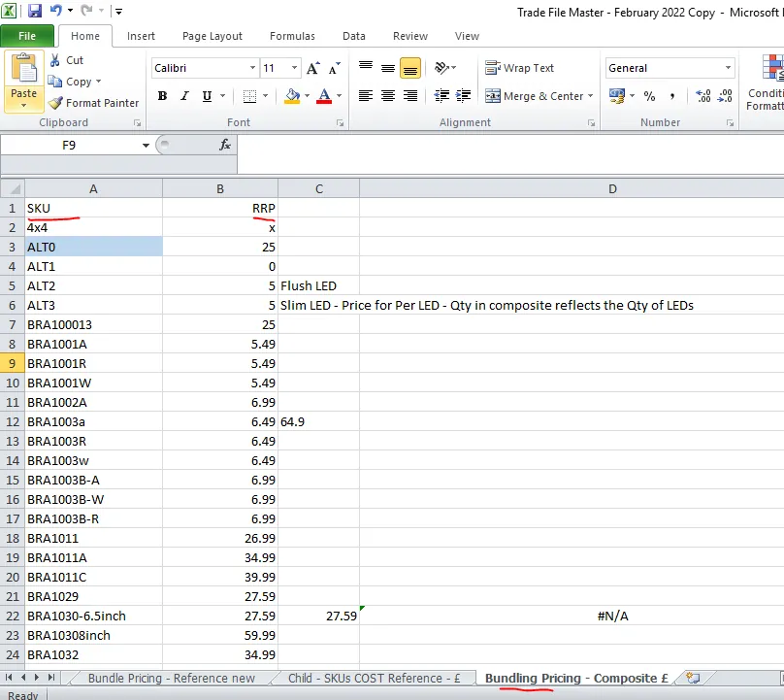Expand the Merge & Center dropdown arrow
The height and width of the screenshot is (700, 784).
point(591,95)
